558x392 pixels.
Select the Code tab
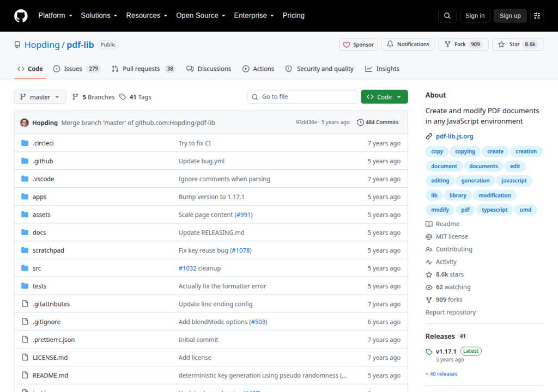31,69
